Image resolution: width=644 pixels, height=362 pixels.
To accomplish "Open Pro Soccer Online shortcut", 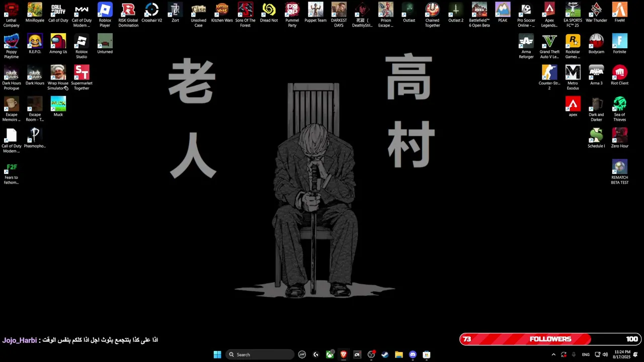I will 526,15.
